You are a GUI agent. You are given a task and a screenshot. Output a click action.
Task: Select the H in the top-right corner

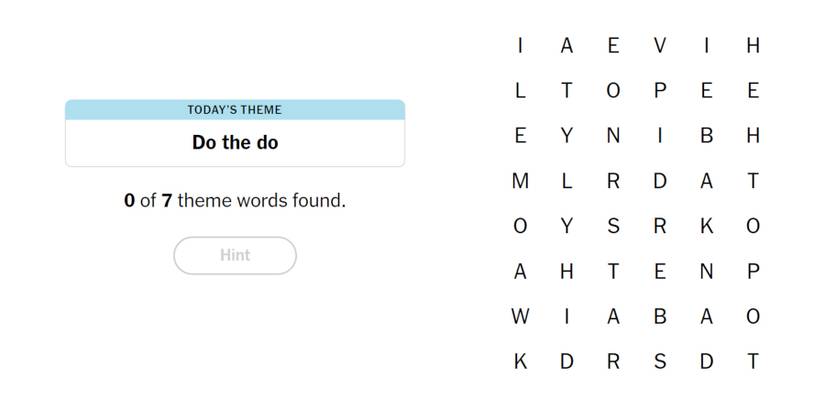753,45
